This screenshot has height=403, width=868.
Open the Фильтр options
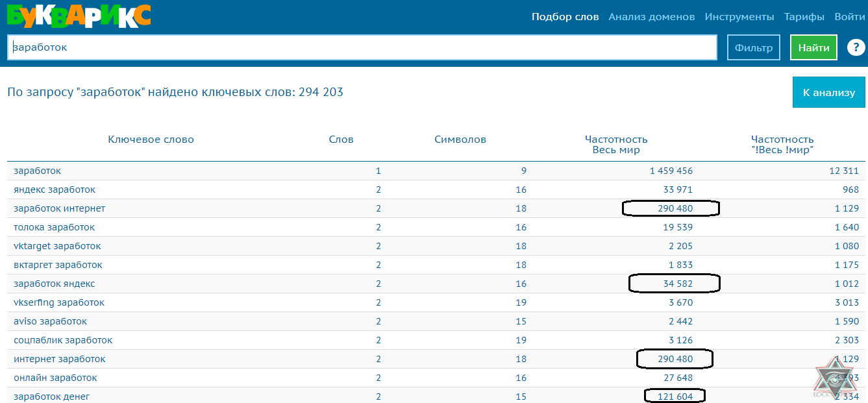(x=754, y=47)
